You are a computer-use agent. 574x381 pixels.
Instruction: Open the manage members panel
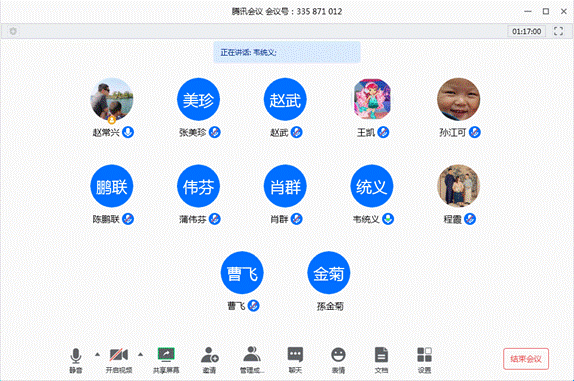pyautogui.click(x=252, y=354)
